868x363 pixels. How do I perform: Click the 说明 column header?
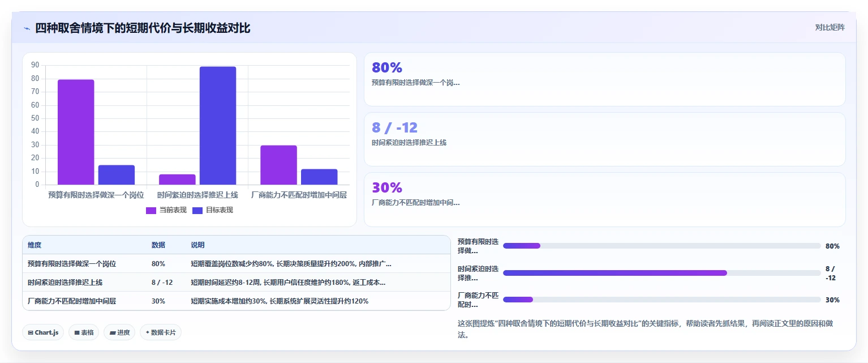click(197, 245)
